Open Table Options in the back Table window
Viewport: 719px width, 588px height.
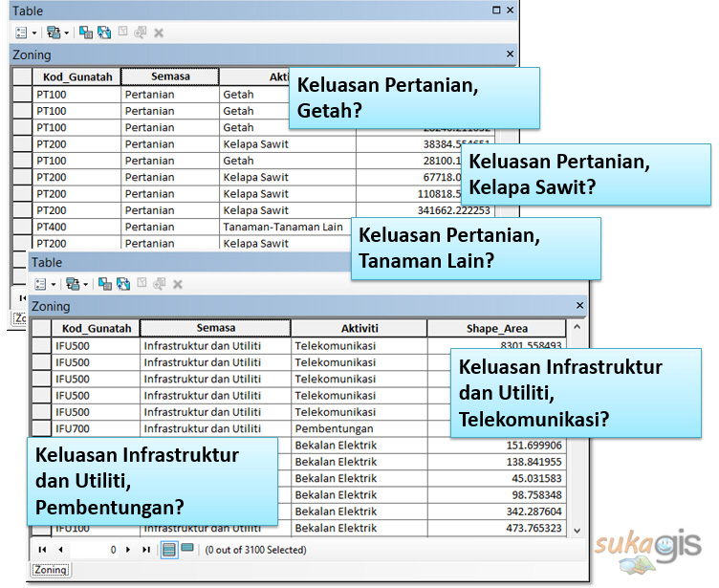tap(21, 33)
